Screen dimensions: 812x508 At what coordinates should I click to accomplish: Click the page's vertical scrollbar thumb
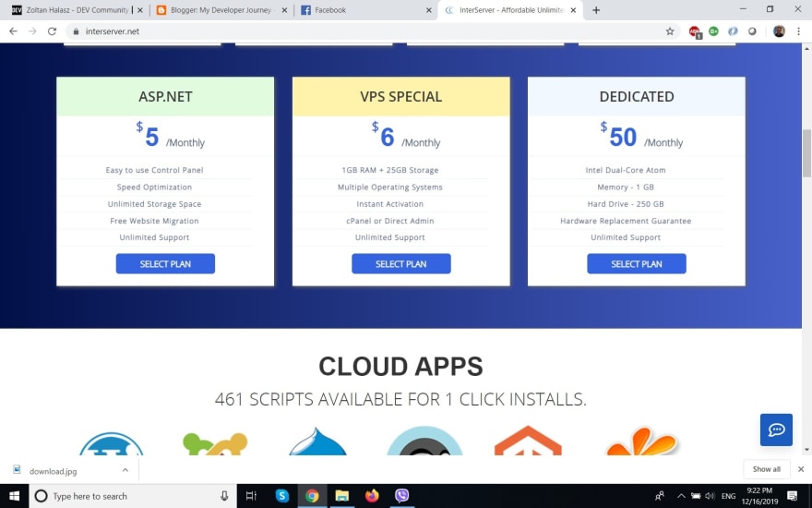point(806,153)
